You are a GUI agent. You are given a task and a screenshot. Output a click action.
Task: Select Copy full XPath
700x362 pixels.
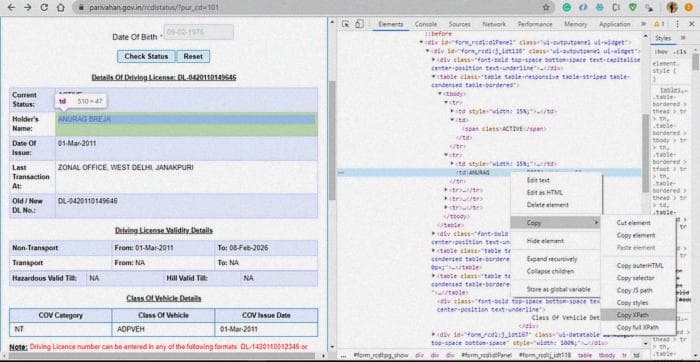(x=638, y=327)
